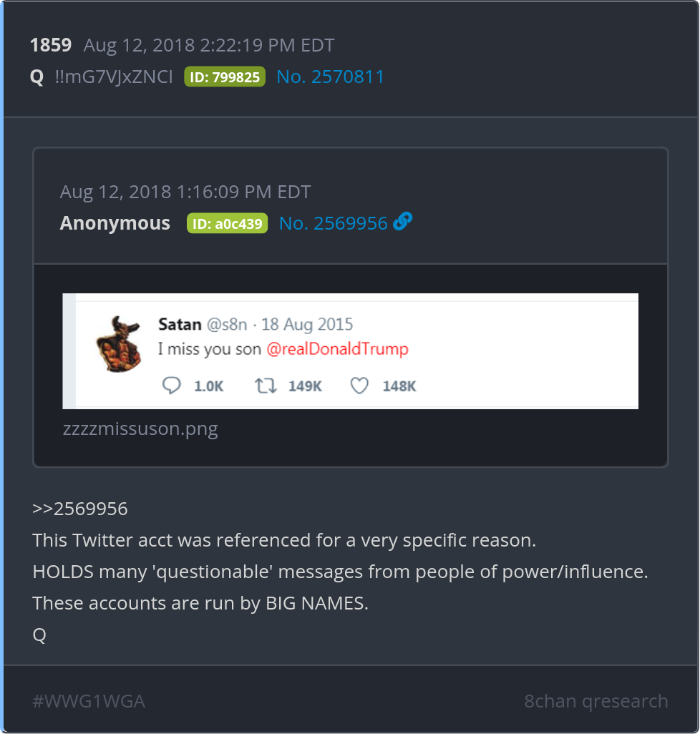Screen dimensions: 700x734
Task: Click the heart like icon in tweet
Action: coord(359,386)
